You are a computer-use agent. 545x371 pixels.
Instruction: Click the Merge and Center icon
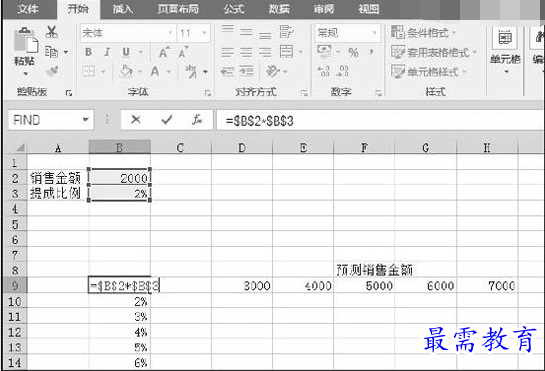click(286, 51)
